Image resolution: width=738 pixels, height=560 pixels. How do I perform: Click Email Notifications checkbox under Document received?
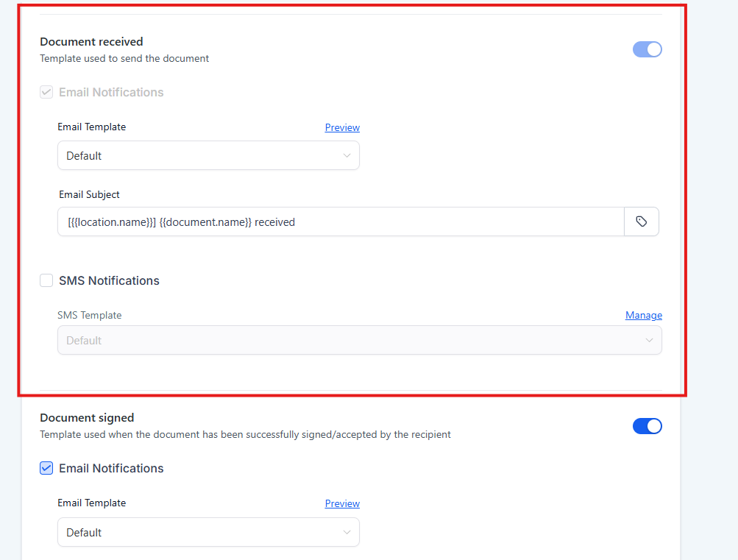point(46,92)
